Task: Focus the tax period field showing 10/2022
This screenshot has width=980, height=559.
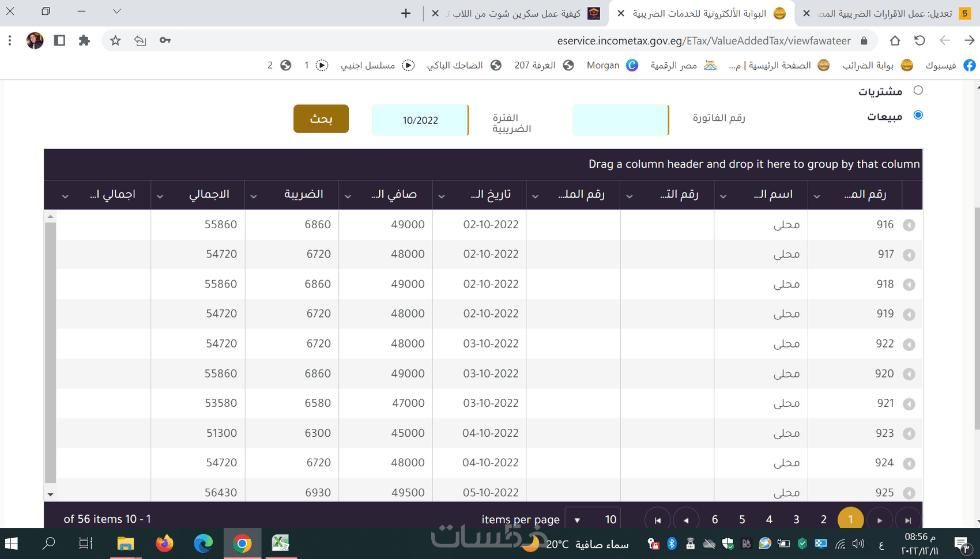Action: click(x=420, y=120)
